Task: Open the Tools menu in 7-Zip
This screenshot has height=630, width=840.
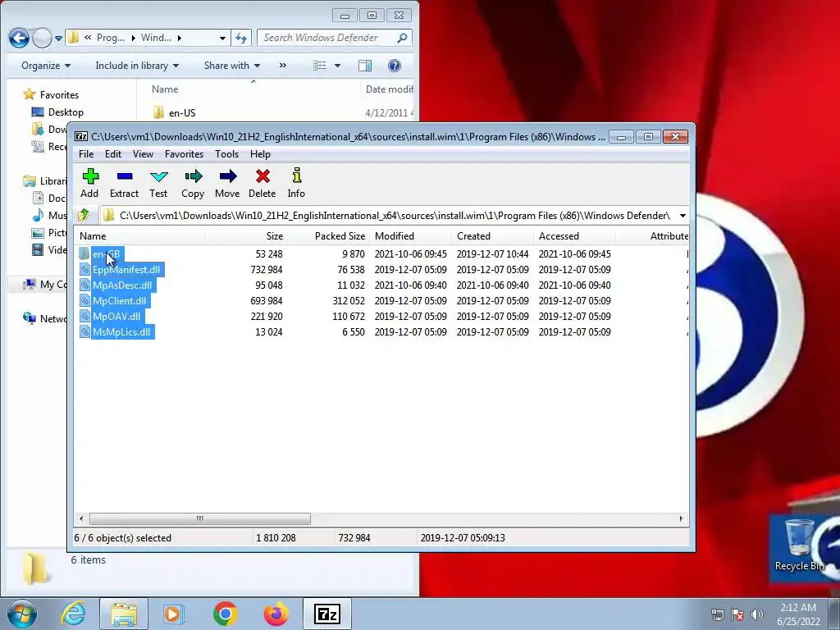Action: tap(227, 154)
